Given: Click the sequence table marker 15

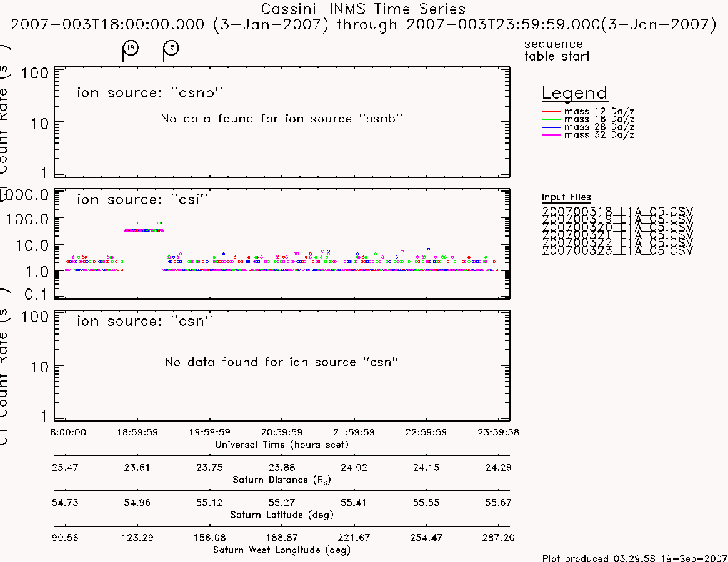Looking at the screenshot, I should tap(171, 48).
